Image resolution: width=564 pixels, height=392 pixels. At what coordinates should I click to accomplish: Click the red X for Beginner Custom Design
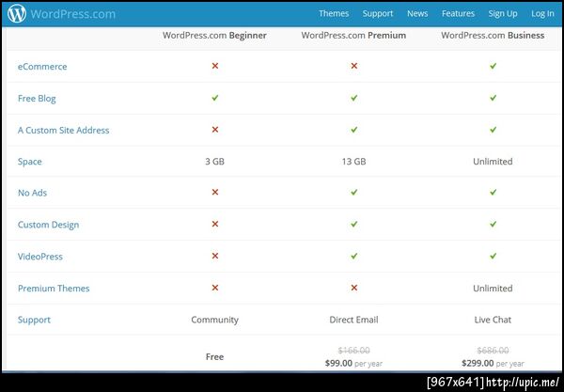215,224
